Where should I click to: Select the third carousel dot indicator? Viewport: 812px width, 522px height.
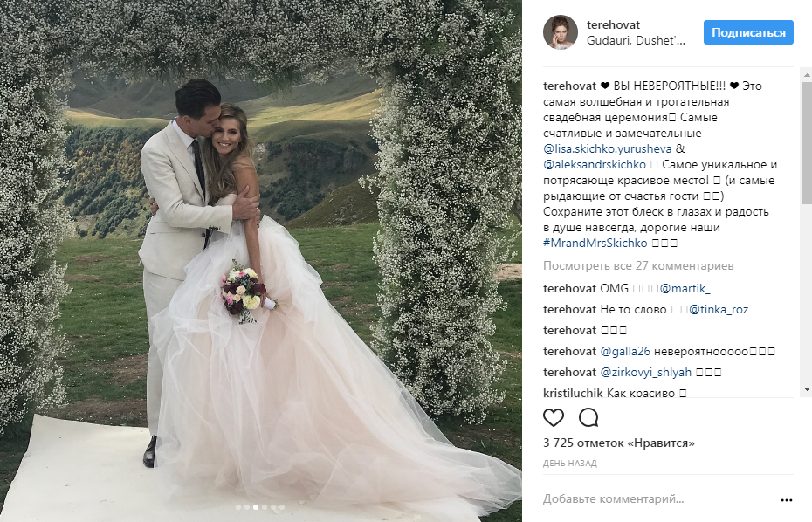pyautogui.click(x=255, y=507)
